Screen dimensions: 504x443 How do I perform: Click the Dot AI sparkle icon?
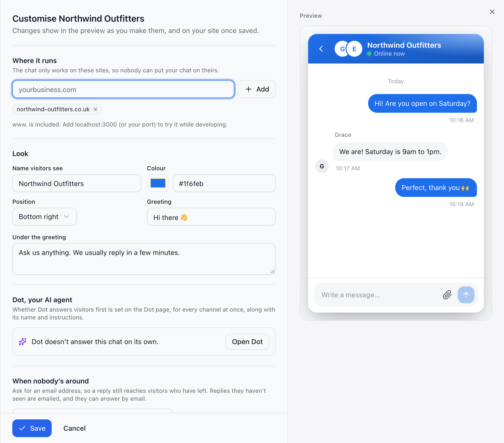click(x=23, y=342)
